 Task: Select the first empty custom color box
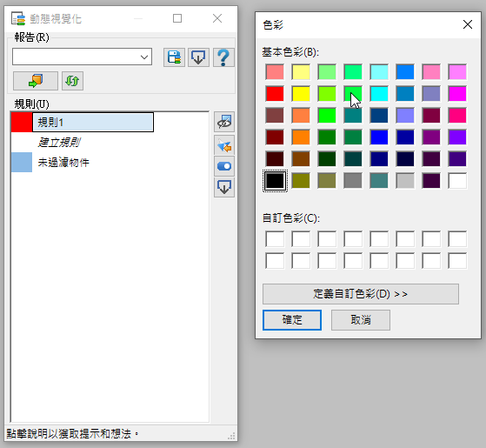point(275,239)
